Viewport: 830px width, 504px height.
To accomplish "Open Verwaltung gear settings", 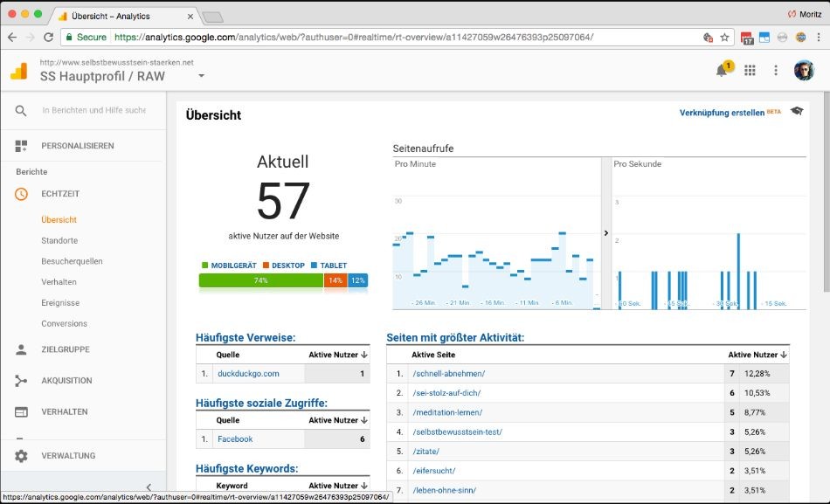I will (x=22, y=456).
